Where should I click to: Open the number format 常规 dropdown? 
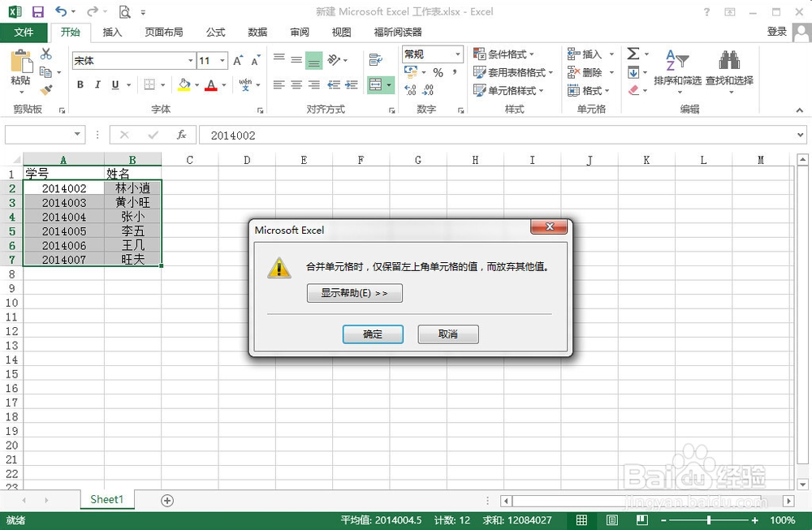(458, 54)
